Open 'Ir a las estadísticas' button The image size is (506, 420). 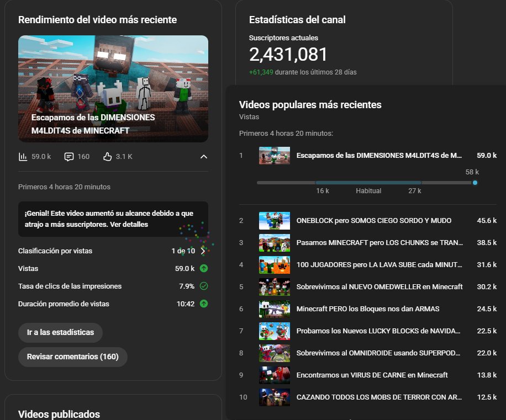pos(60,332)
